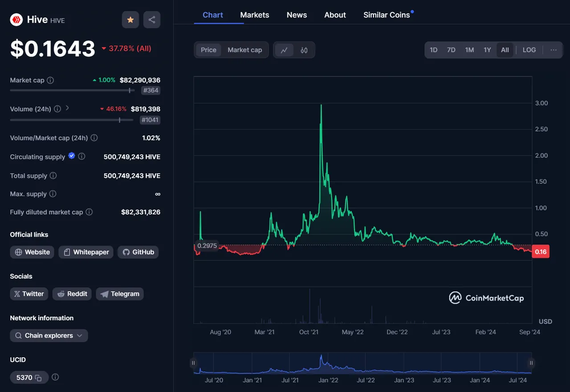Open the chart more options ellipsis
Image resolution: width=570 pixels, height=392 pixels.
click(554, 50)
